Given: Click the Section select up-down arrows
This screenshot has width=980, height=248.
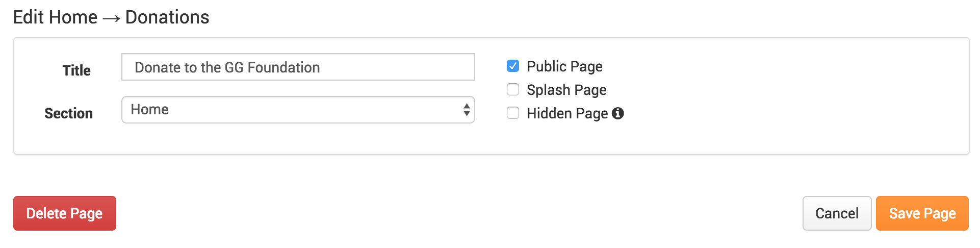Looking at the screenshot, I should click(x=467, y=110).
